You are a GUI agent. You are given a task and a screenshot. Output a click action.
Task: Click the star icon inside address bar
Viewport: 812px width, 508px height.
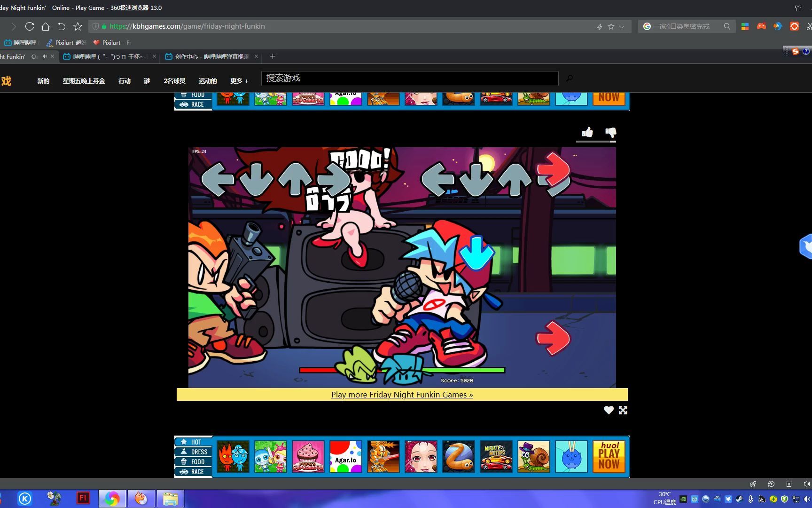(611, 27)
